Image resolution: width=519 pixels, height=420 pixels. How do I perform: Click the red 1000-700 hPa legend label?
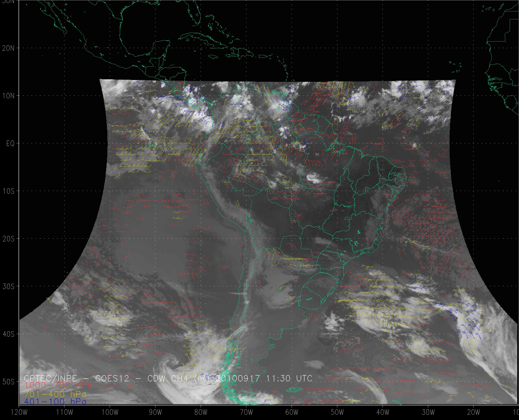58,385
